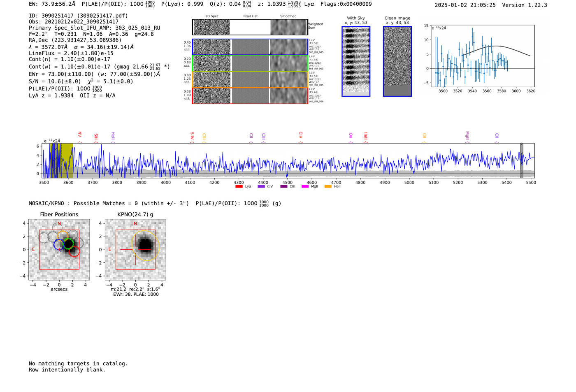This screenshot has height=392, width=576.
Task: Click the orange fiber circle in Fiber Positions
Action: pyautogui.click(x=63, y=236)
